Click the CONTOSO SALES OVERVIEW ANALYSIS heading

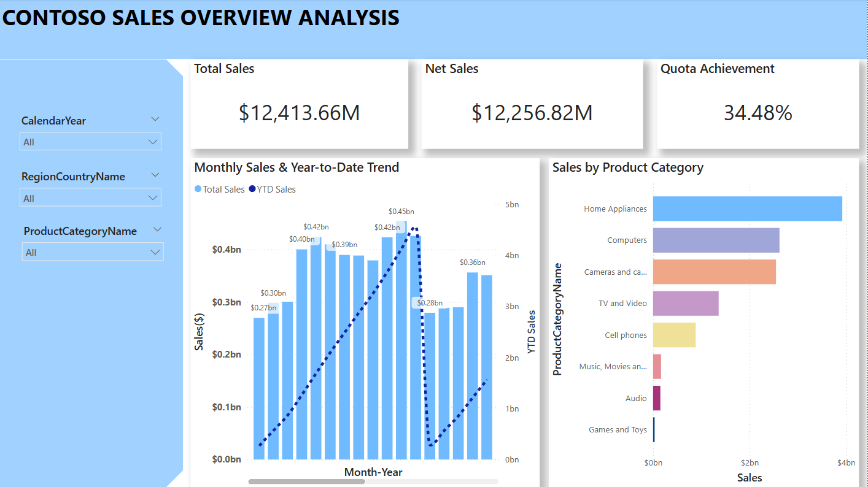click(x=201, y=18)
